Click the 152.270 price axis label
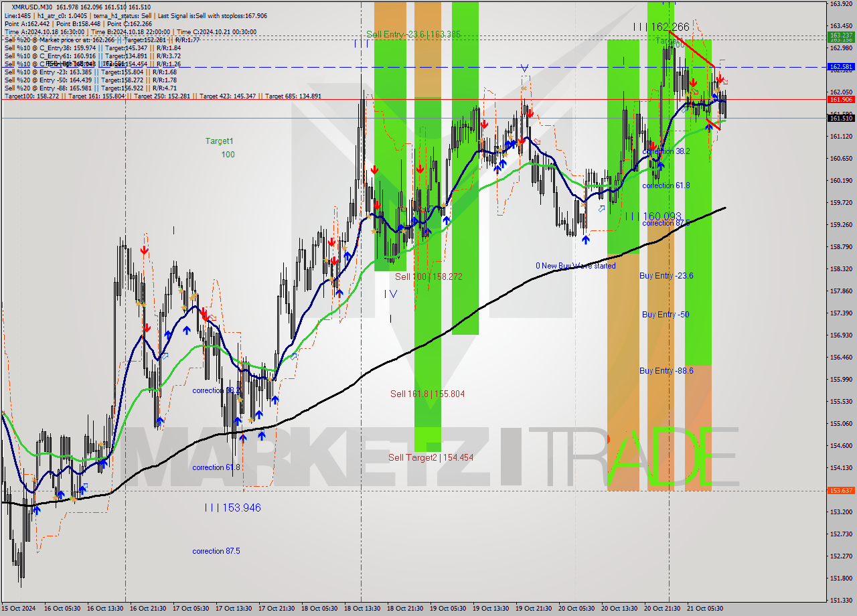The width and height of the screenshot is (857, 616). [x=841, y=556]
